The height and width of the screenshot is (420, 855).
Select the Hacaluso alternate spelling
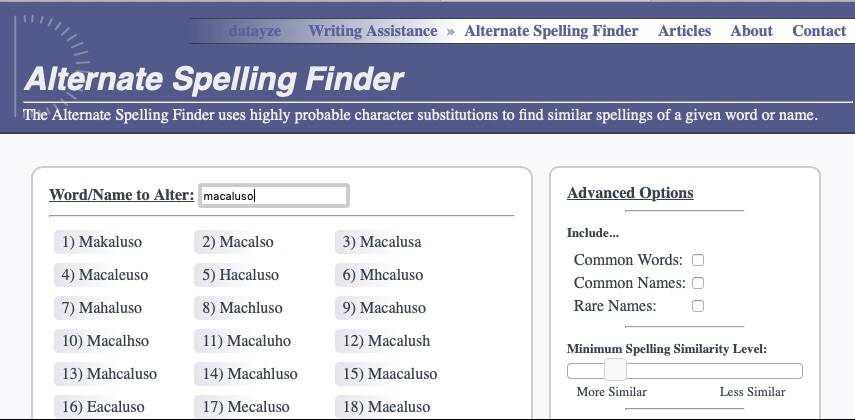point(240,275)
